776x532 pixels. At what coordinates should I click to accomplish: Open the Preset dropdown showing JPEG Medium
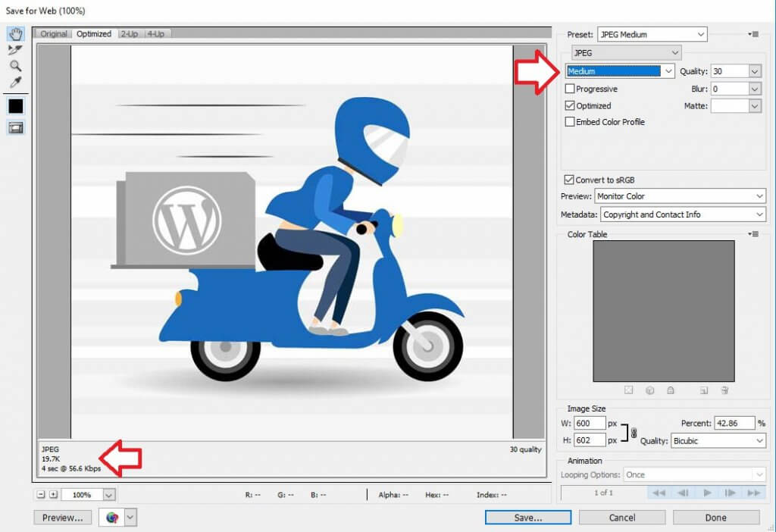click(652, 34)
